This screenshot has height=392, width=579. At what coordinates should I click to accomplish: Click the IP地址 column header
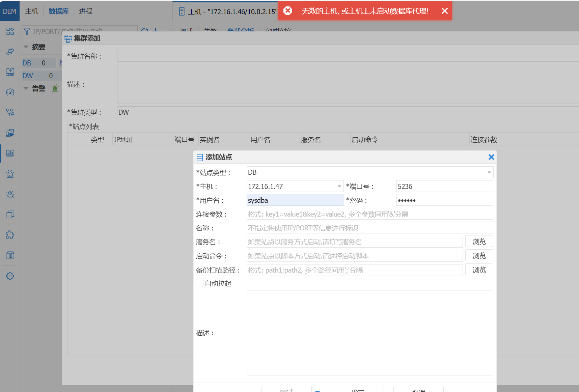tap(143, 139)
